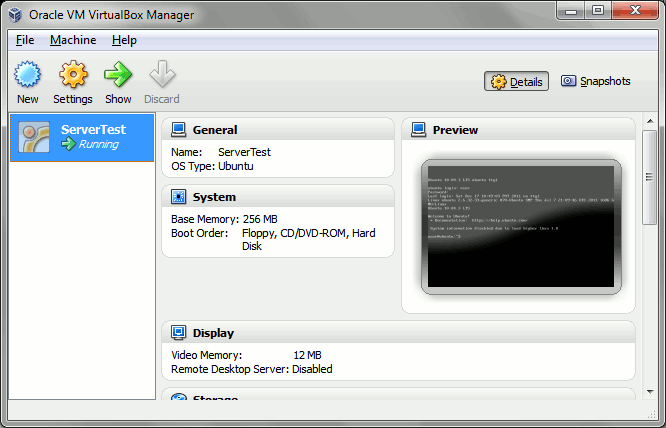Viewport: 666px width, 428px height.
Task: Click the General section monitor icon
Action: [x=178, y=130]
